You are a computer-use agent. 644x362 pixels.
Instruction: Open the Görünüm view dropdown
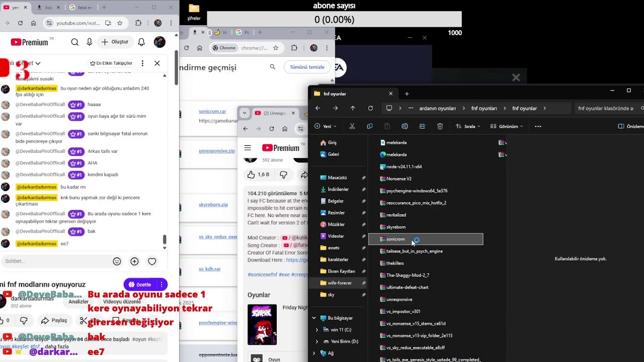pos(507,126)
